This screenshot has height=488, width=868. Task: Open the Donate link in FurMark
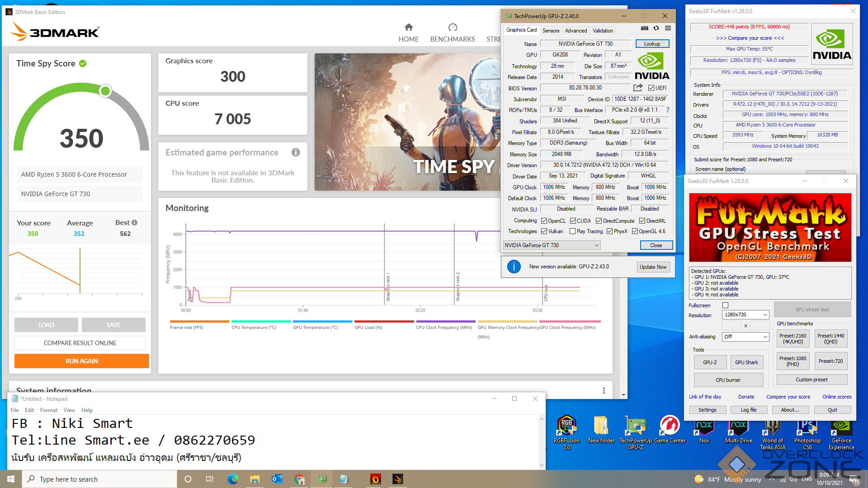(x=746, y=397)
